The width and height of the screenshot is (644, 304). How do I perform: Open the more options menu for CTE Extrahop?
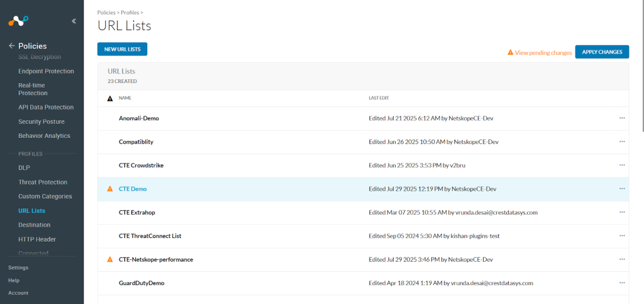(x=622, y=212)
